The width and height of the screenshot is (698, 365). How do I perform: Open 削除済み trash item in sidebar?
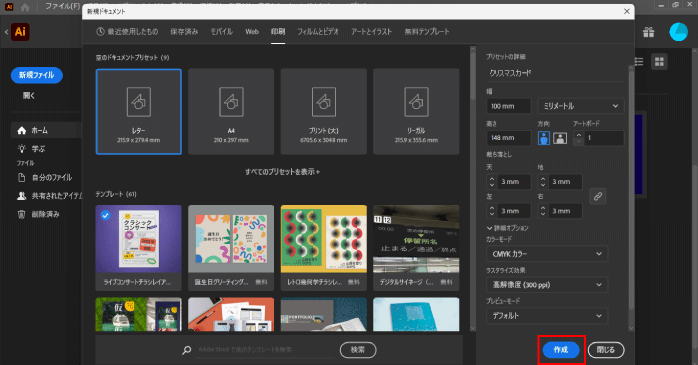[x=38, y=214]
